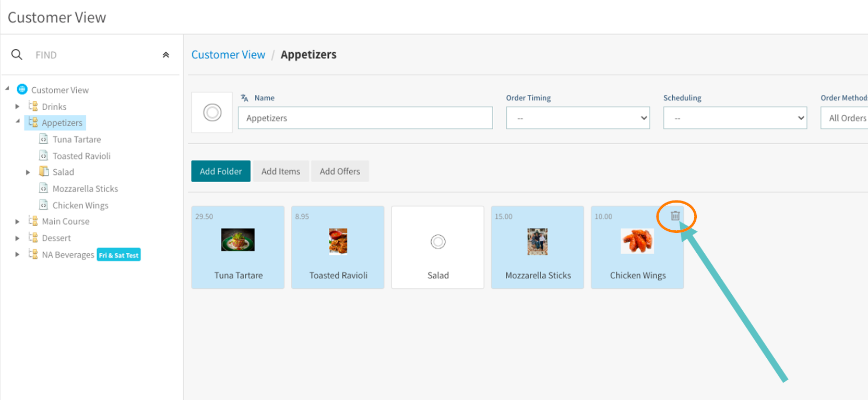Click the Customer View globe icon in tree
This screenshot has width=868, height=400.
tap(22, 89)
